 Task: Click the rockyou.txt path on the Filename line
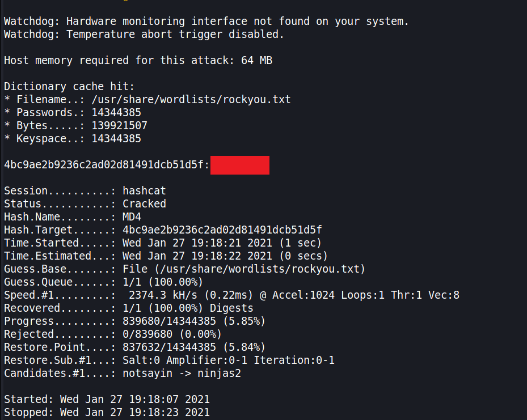(x=191, y=100)
